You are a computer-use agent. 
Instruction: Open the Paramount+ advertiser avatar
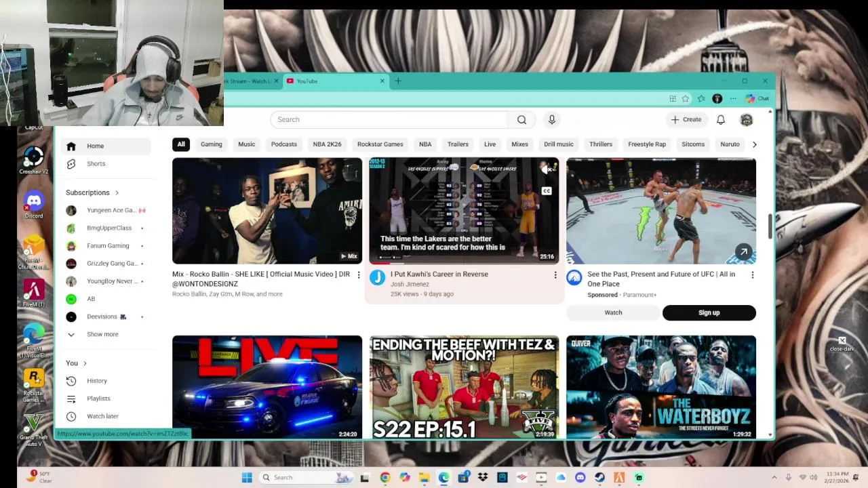(x=574, y=277)
